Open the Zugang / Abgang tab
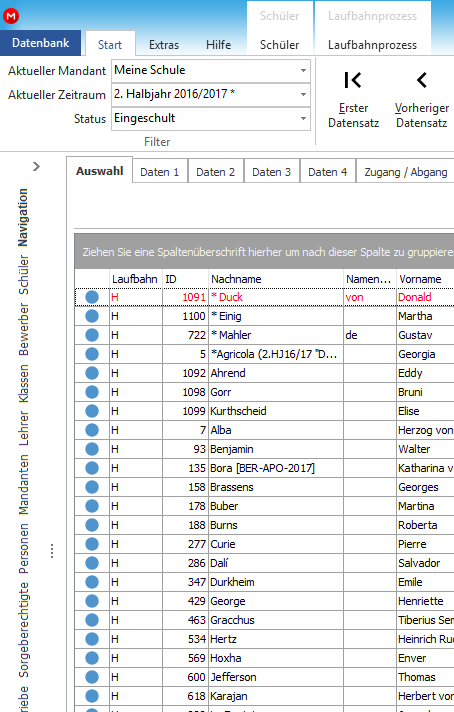Viewport: 454px width, 712px height. 405,172
